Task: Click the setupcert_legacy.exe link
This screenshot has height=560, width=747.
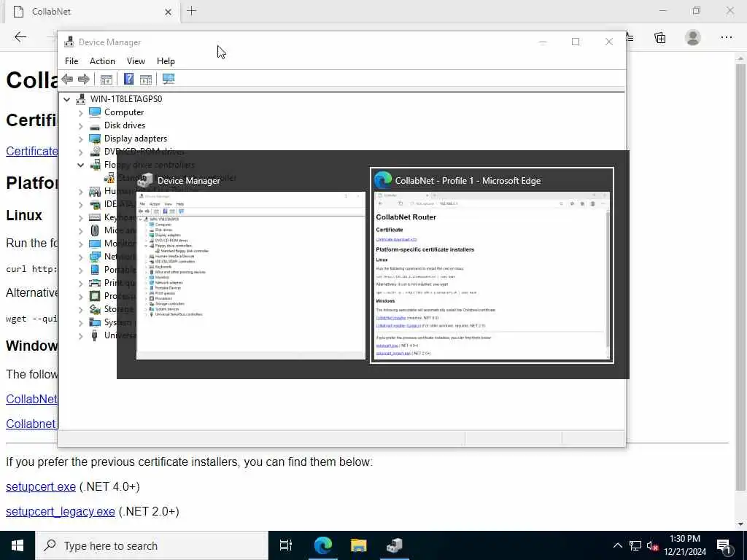Action: tap(61, 511)
